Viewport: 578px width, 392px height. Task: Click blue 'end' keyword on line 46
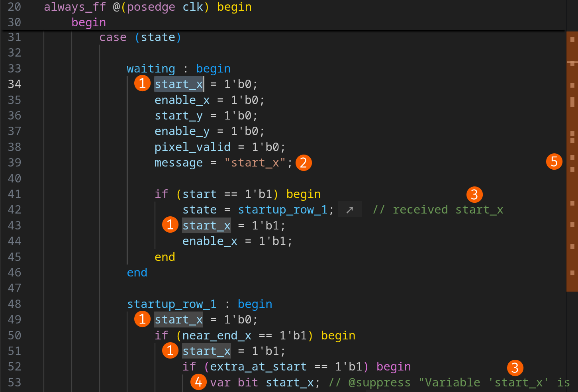click(137, 273)
